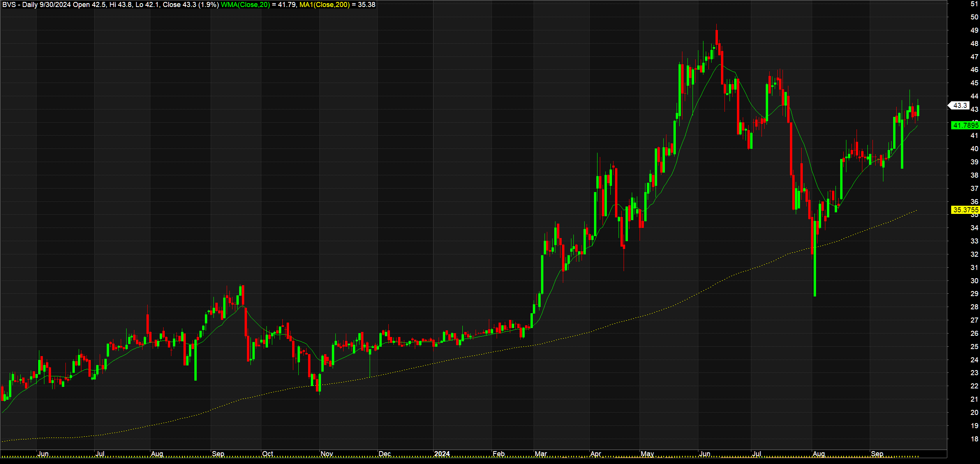The width and height of the screenshot is (980, 464).
Task: Click the final green candle of September
Action: (918, 110)
